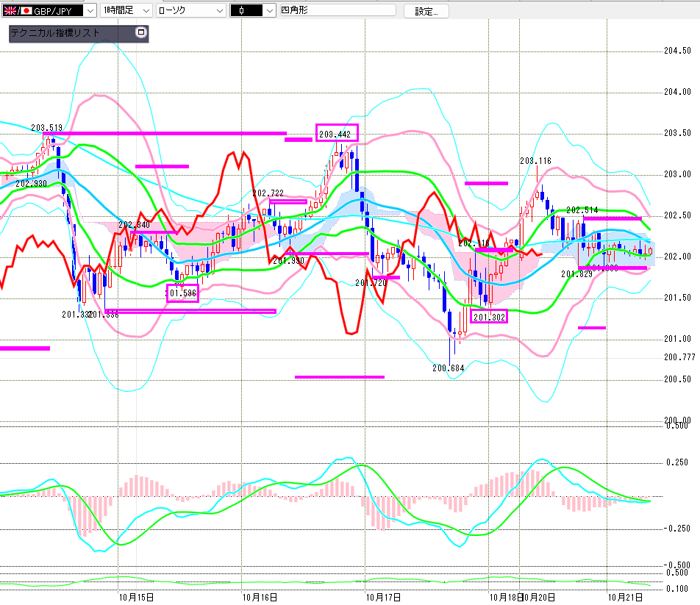Expand the テクニカル指標リスト panel via square icon
This screenshot has height=605, width=700.
coord(141,33)
